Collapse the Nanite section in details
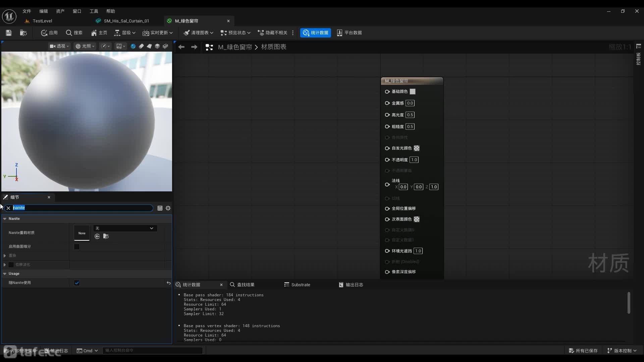Viewport: 644px width, 362px height. pos(5,219)
